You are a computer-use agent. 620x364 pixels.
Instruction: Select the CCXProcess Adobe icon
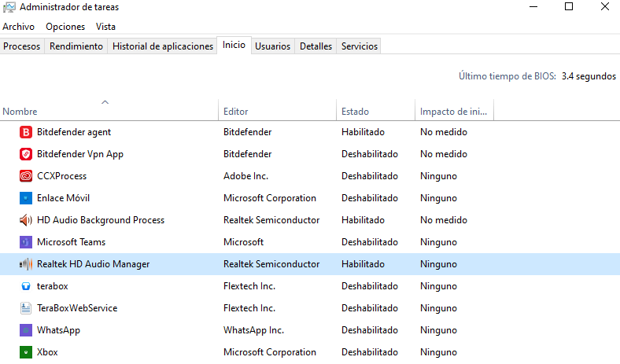25,176
